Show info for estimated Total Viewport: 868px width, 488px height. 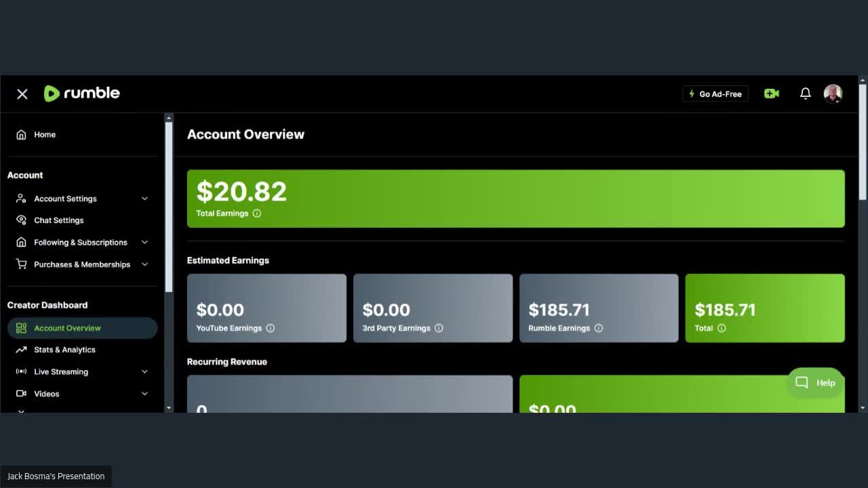(x=722, y=328)
